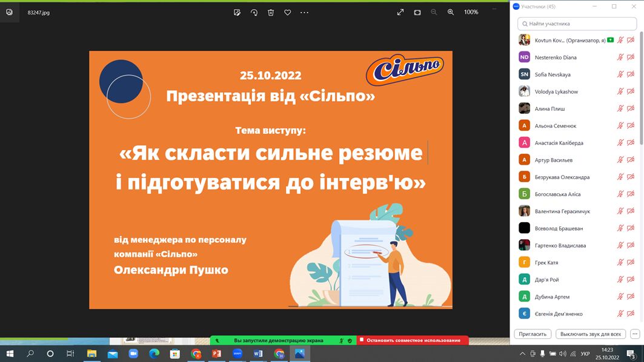This screenshot has height=362, width=644.
Task: Click the screen-share indicator next to Kovtun organizer
Action: (x=611, y=40)
